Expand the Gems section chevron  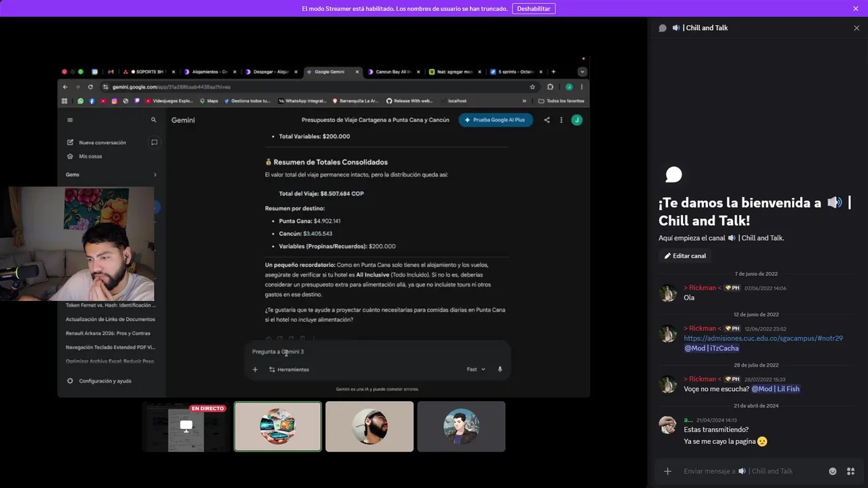click(155, 175)
